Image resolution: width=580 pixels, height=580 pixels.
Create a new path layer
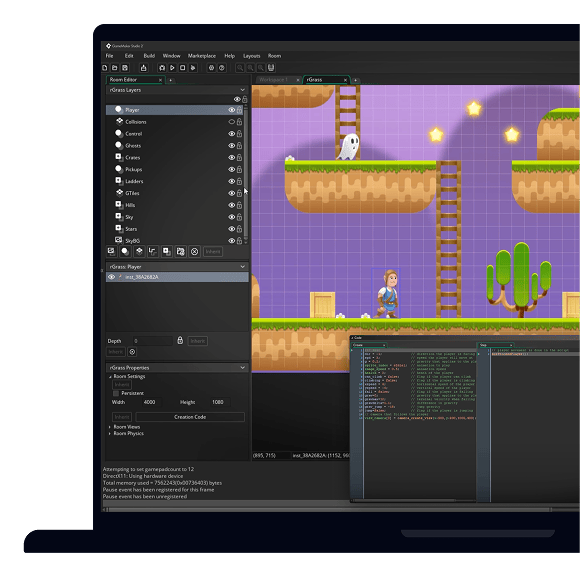[153, 252]
